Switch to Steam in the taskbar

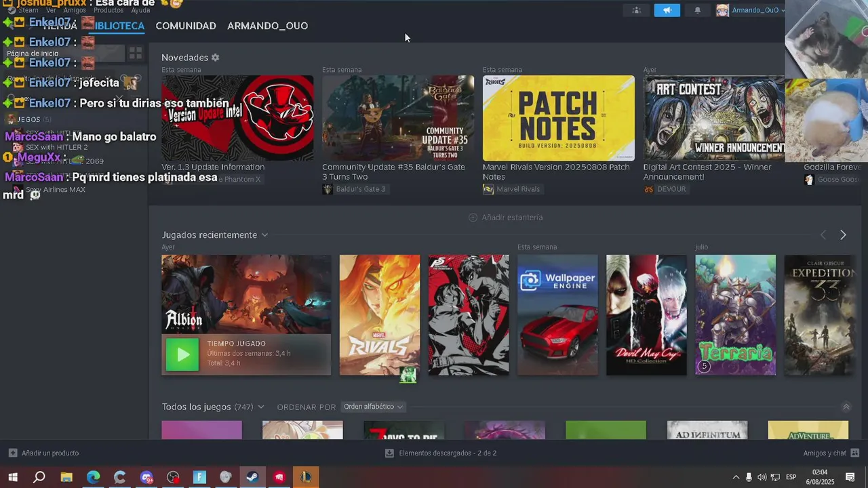pos(252,477)
